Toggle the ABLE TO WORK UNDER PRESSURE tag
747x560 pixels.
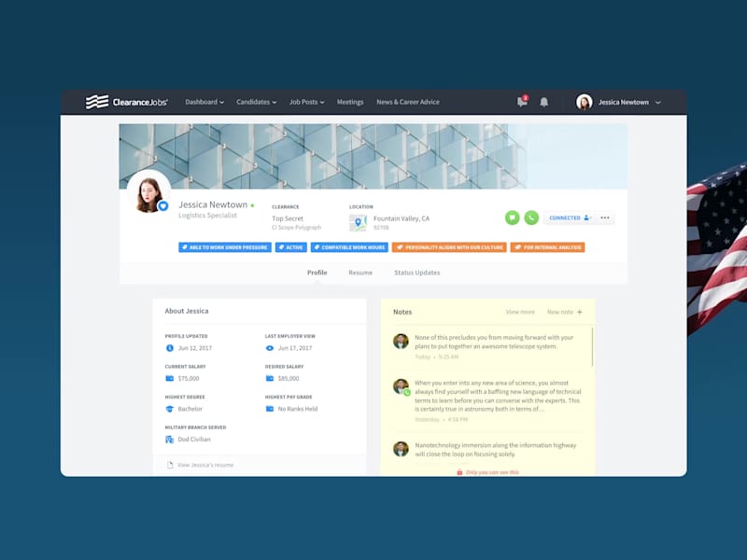224,247
